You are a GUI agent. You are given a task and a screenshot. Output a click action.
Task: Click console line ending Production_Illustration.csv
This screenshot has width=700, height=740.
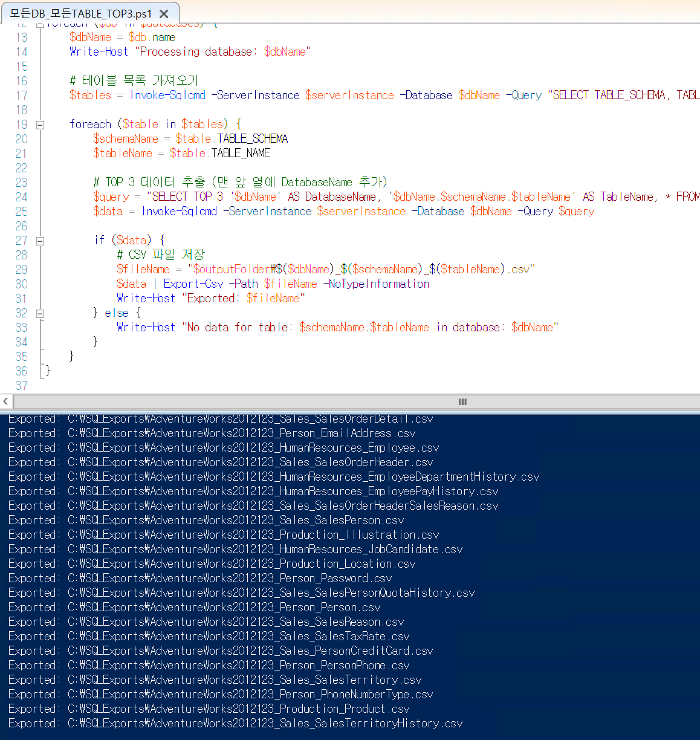point(224,534)
